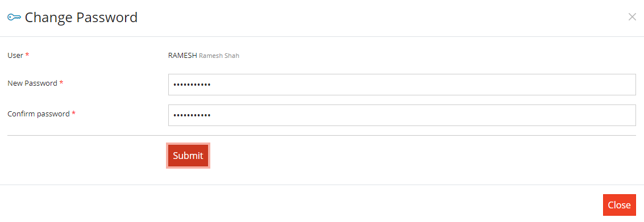The width and height of the screenshot is (644, 222).
Task: Click the Change Password title text
Action: coord(81,18)
